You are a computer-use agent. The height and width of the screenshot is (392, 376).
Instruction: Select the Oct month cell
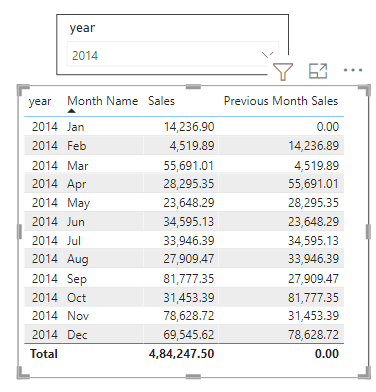77,298
